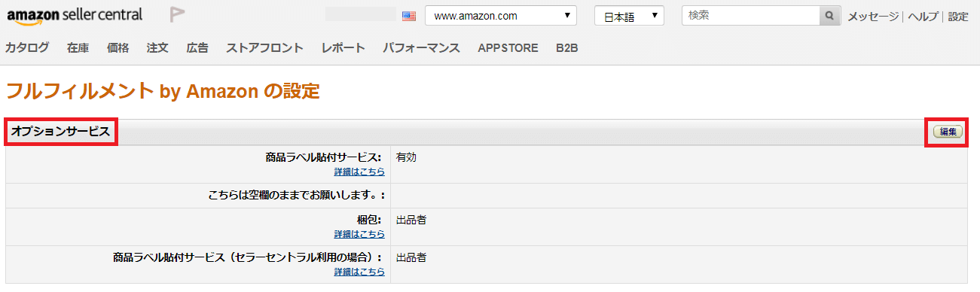Open the カタログ menu
This screenshot has width=980, height=292.
pos(27,48)
